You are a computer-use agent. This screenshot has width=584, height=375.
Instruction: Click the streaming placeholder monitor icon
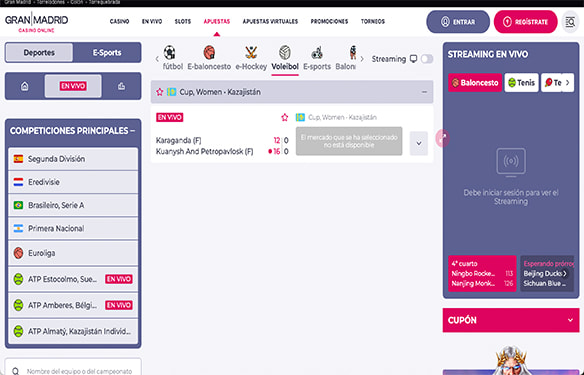coord(511,162)
